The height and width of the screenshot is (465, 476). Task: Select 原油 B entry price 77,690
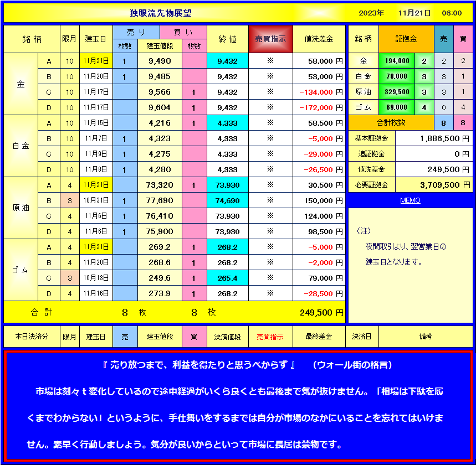[160, 200]
